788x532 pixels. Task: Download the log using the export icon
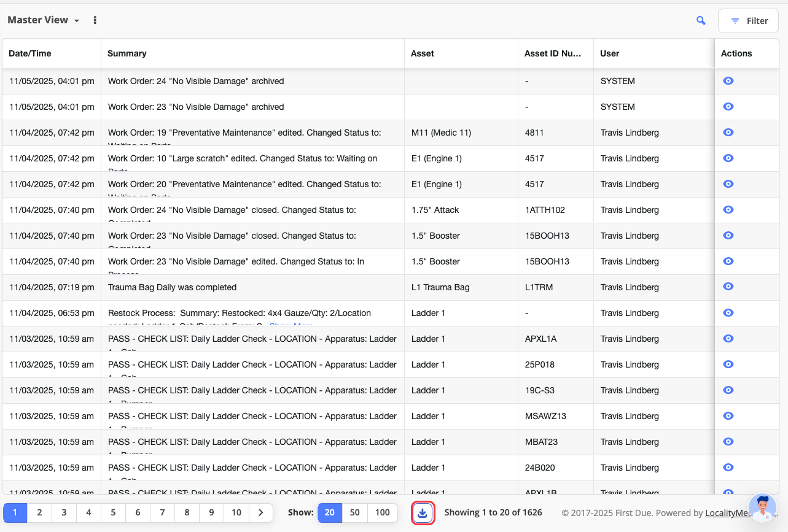click(x=423, y=513)
